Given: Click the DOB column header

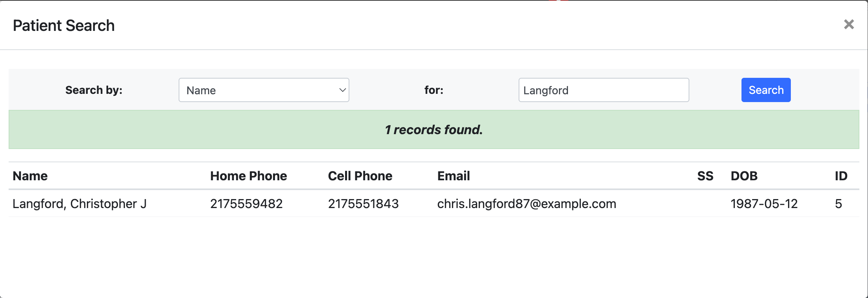Looking at the screenshot, I should point(744,176).
